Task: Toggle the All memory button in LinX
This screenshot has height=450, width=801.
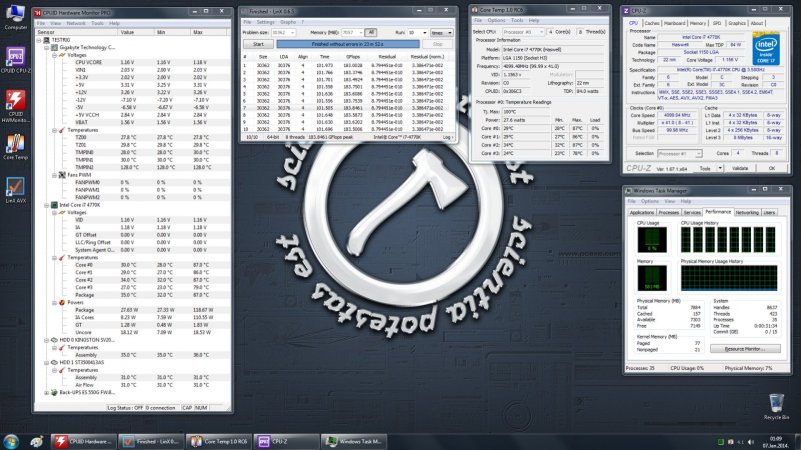Action: click(371, 32)
